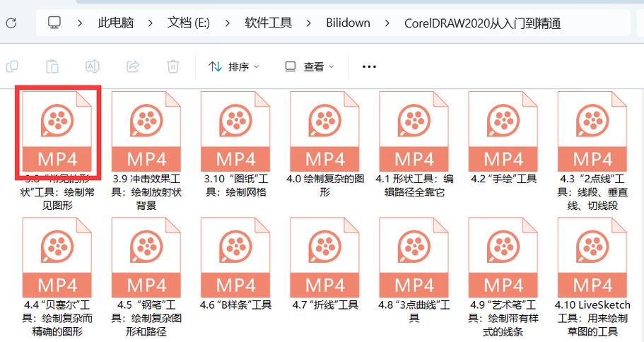Select the MP4 icon for 3.8 常见的形状工具
Image resolution: width=644 pixels, height=342 pixels.
57,131
